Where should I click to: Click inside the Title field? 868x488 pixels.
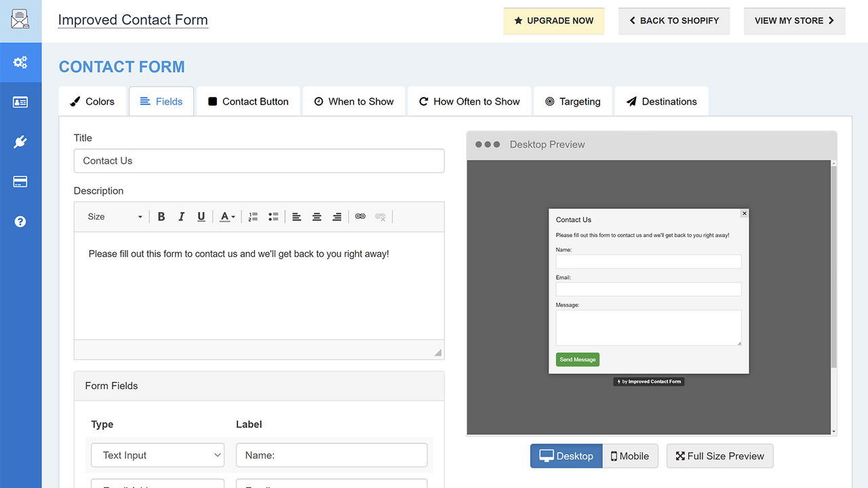click(x=259, y=161)
